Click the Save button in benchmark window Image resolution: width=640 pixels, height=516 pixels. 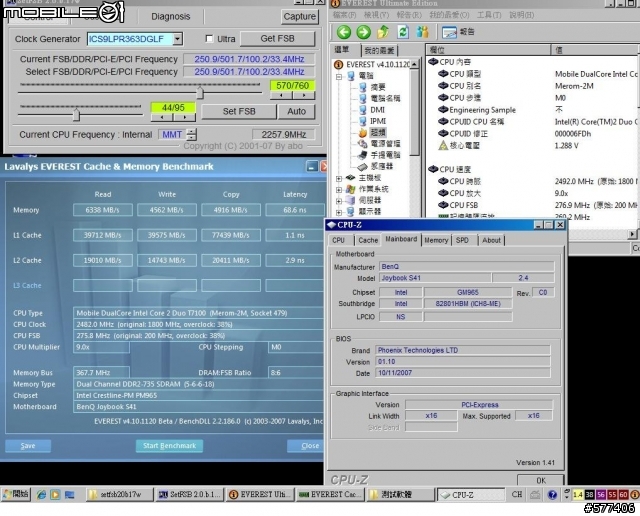pos(28,446)
